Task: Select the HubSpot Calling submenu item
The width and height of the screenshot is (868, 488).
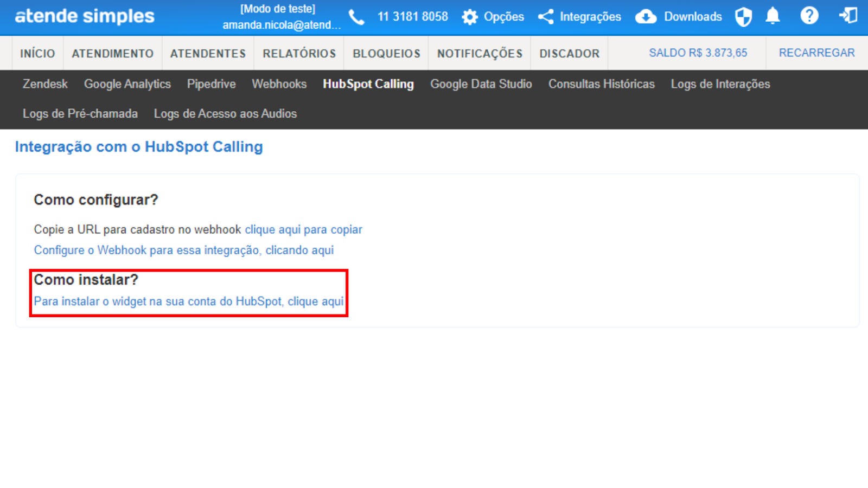Action: coord(368,84)
